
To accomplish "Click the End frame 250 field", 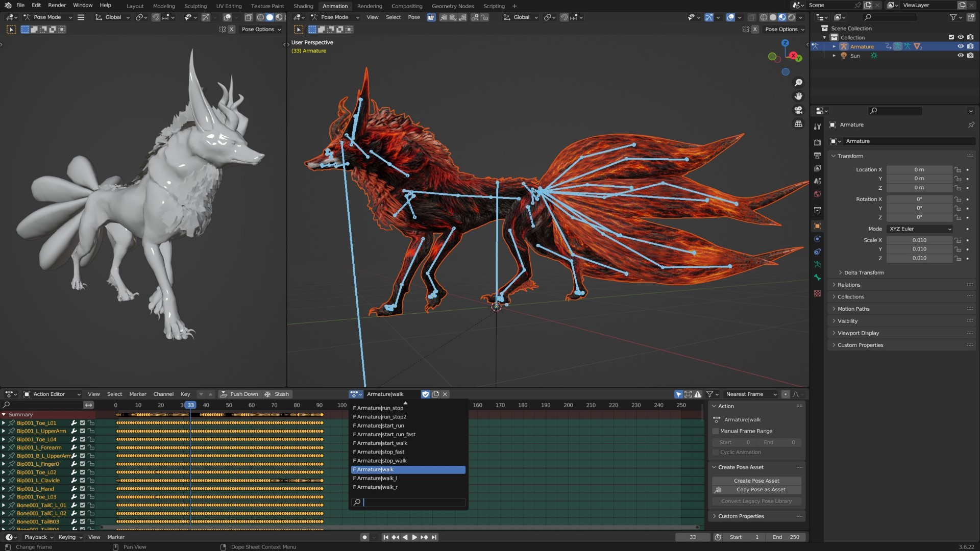I will pos(787,537).
